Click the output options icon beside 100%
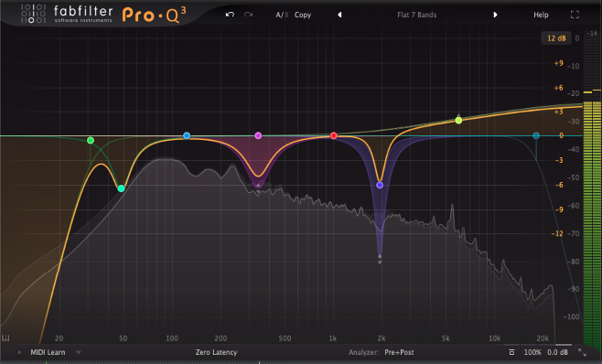The width and height of the screenshot is (602, 364). (x=511, y=352)
